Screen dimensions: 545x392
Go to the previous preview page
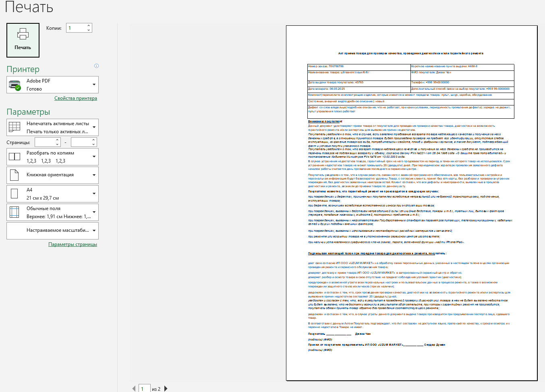(x=134, y=389)
